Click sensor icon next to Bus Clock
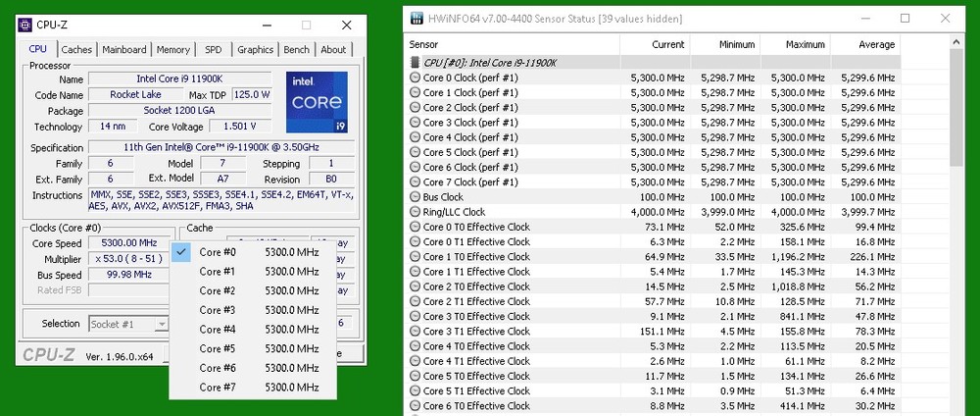The height and width of the screenshot is (416, 980). (x=415, y=197)
